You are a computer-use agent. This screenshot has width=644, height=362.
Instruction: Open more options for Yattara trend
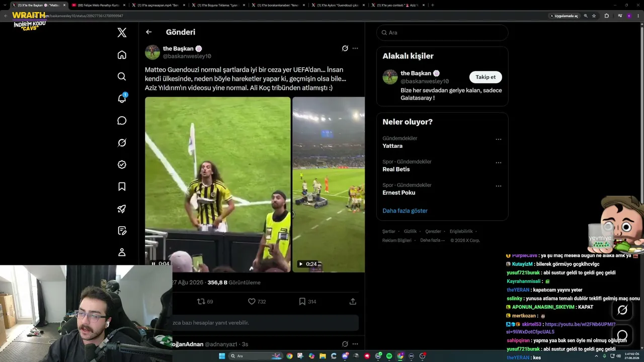coord(499,139)
